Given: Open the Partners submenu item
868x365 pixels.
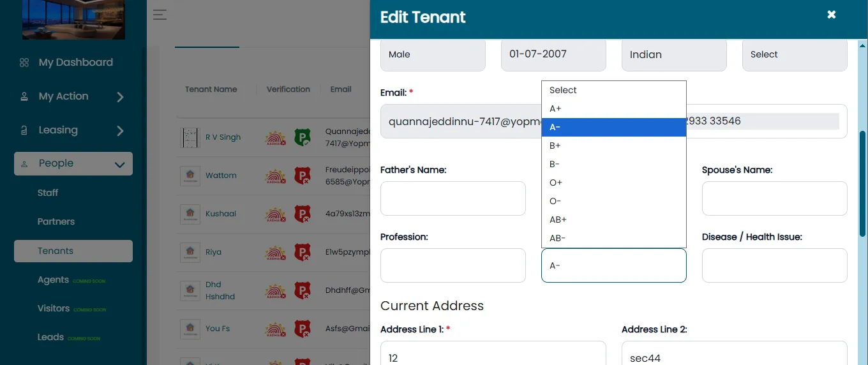Looking at the screenshot, I should click(56, 221).
